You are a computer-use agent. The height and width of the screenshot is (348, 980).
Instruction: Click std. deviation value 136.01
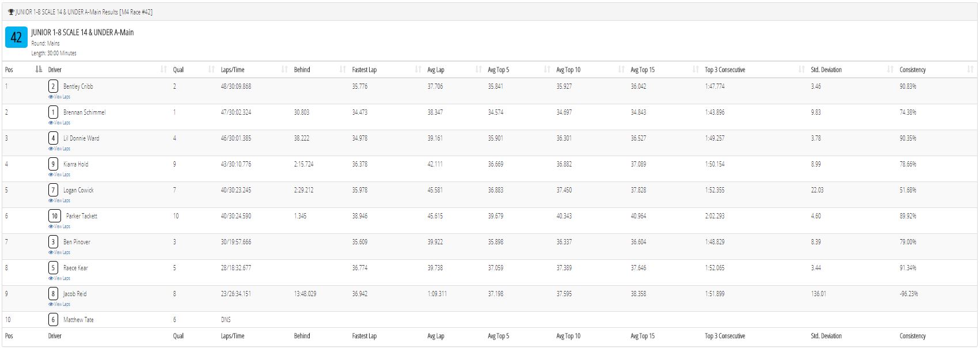[x=819, y=294]
